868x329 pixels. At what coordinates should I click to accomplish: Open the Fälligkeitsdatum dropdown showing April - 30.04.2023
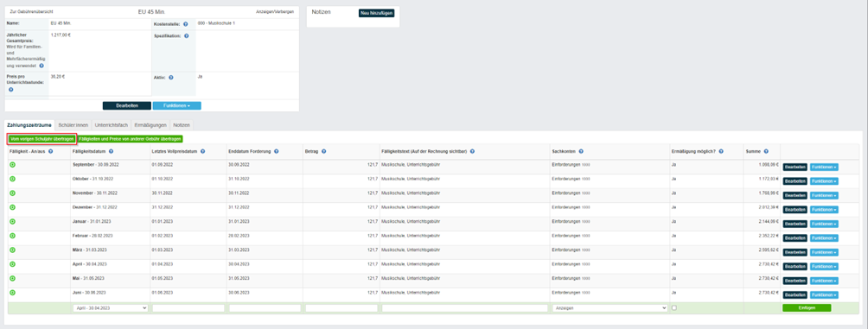click(110, 308)
